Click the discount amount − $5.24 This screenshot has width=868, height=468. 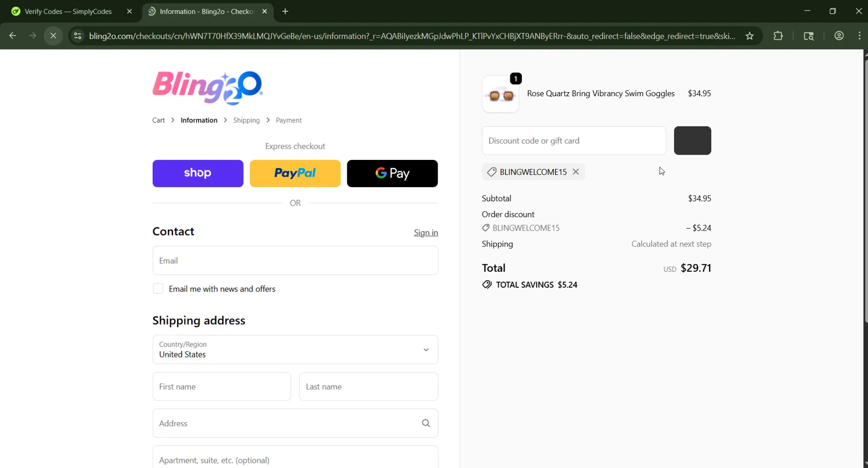coord(698,228)
